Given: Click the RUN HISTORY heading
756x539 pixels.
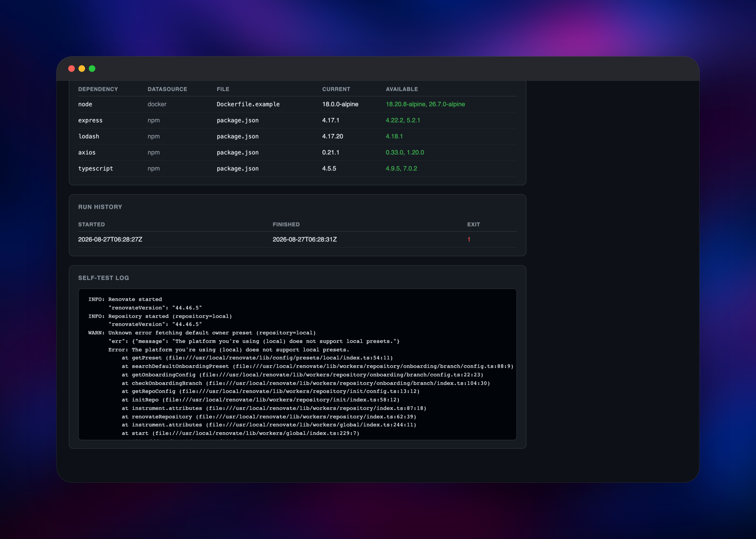Looking at the screenshot, I should [100, 207].
